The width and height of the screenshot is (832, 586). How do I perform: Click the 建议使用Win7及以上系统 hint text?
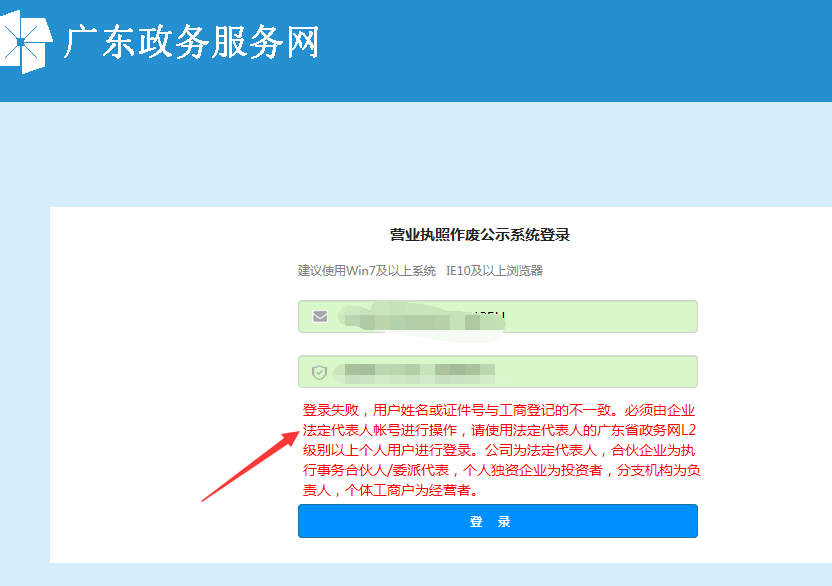click(x=367, y=271)
